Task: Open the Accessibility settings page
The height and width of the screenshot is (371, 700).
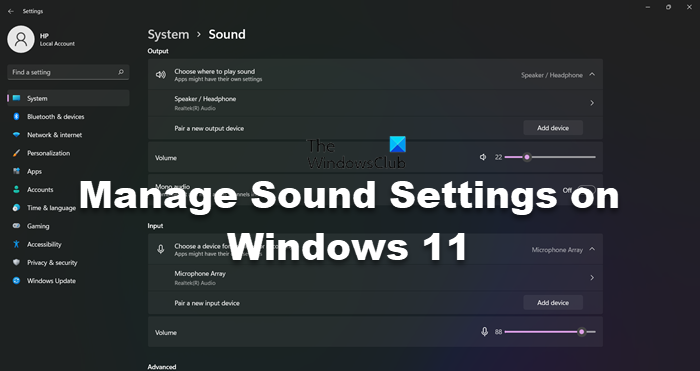Action: click(x=68, y=244)
